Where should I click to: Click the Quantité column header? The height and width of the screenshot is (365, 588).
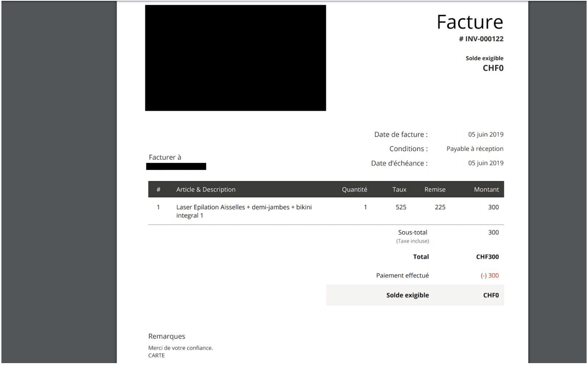[x=354, y=190]
